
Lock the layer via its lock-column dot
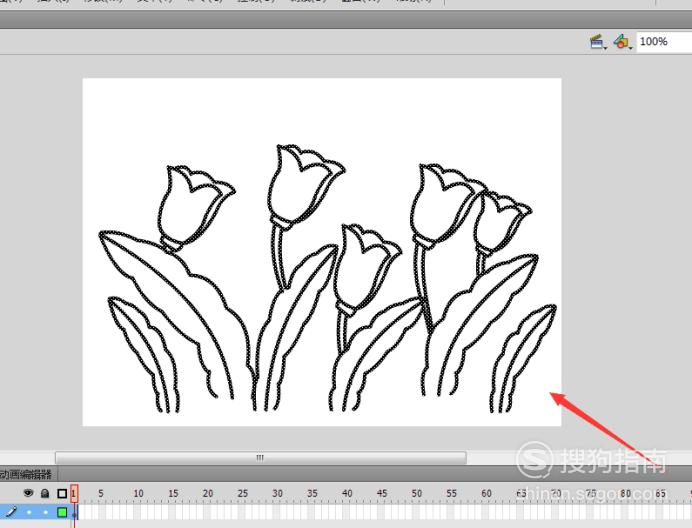[45, 512]
